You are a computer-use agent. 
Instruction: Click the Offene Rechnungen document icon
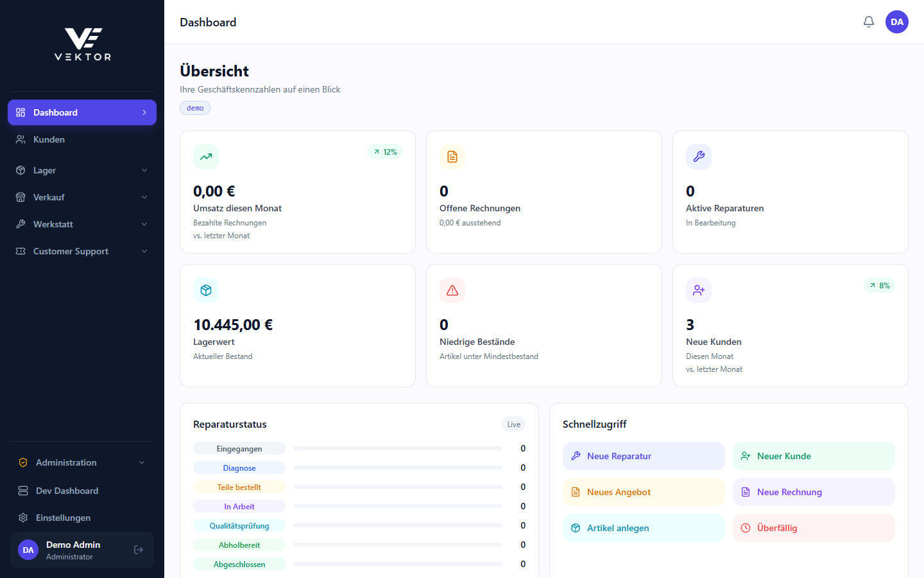(x=452, y=157)
